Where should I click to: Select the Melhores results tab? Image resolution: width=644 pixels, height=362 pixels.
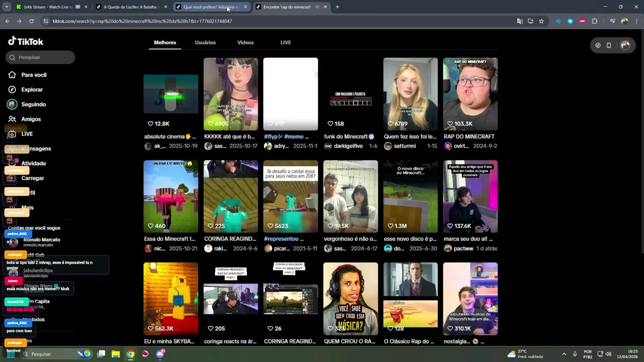coord(165,43)
